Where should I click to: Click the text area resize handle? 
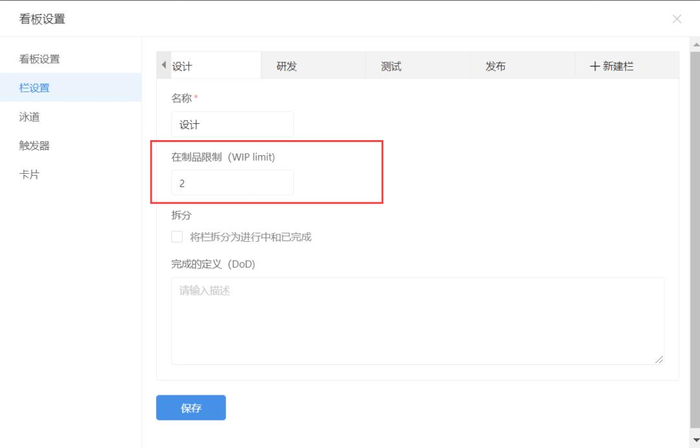pos(659,359)
